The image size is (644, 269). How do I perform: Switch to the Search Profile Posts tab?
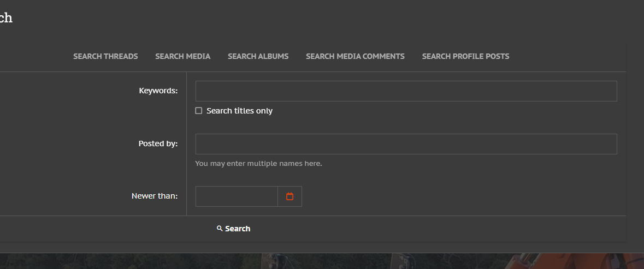(x=465, y=56)
